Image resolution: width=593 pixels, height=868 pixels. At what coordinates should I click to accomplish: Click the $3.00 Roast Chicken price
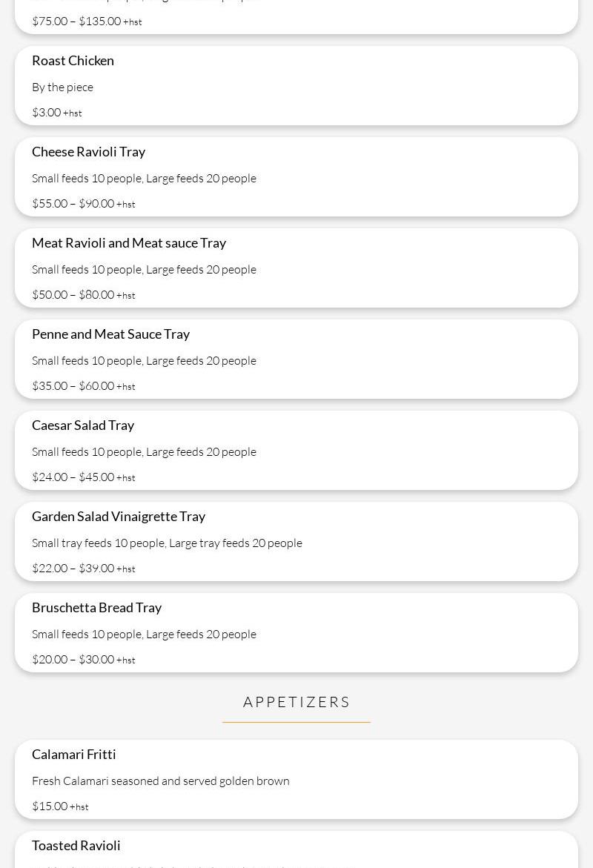pos(47,113)
